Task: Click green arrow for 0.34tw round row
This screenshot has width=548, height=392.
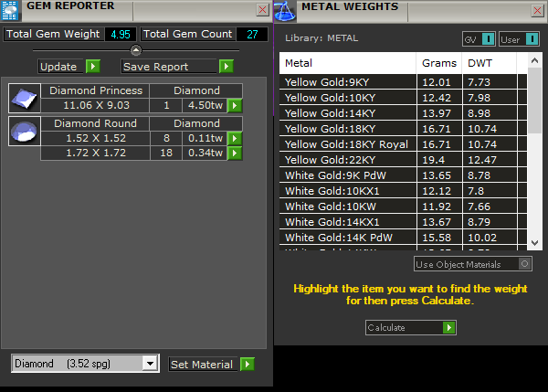Action: pos(235,153)
